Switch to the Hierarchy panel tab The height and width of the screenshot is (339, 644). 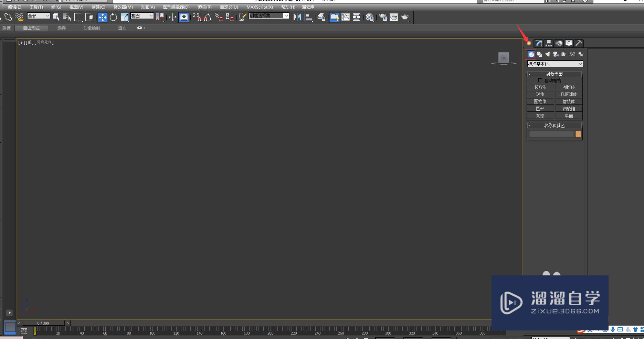coord(549,43)
